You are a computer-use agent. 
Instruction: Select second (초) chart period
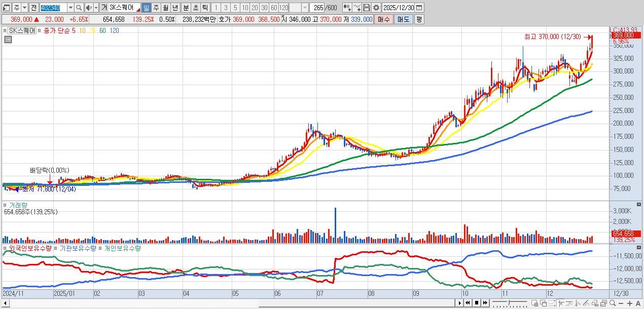[x=195, y=8]
